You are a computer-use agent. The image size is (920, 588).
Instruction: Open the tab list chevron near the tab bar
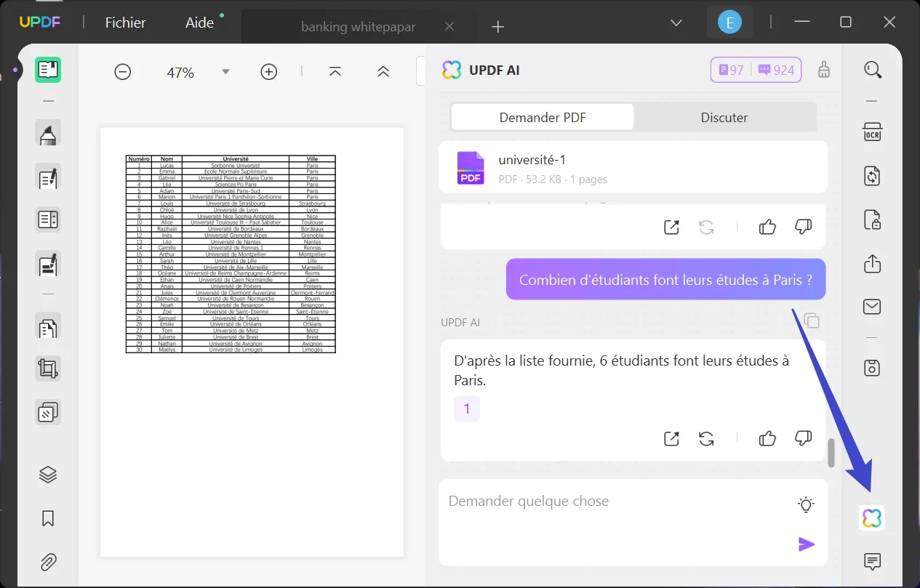[676, 23]
